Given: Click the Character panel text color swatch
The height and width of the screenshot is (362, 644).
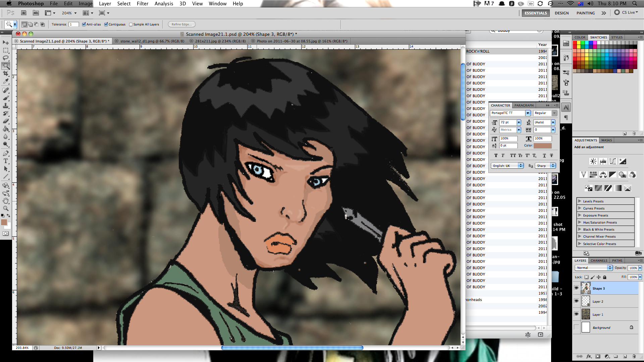Looking at the screenshot, I should pyautogui.click(x=543, y=145).
